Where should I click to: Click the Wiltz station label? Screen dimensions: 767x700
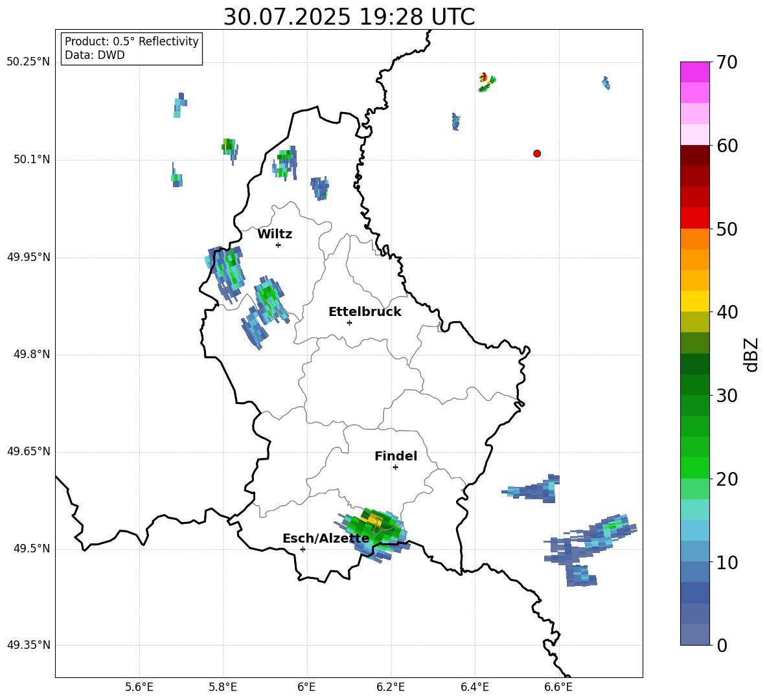[x=275, y=234]
